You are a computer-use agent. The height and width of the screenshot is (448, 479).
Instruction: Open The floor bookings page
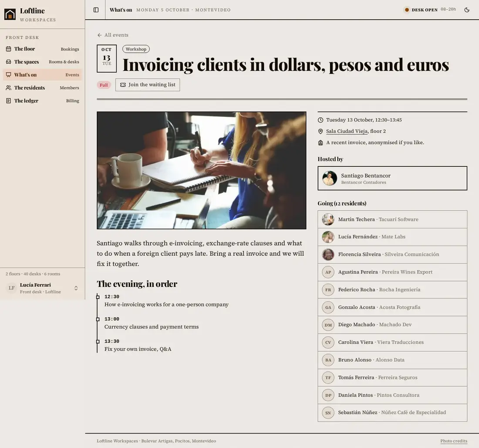(43, 49)
